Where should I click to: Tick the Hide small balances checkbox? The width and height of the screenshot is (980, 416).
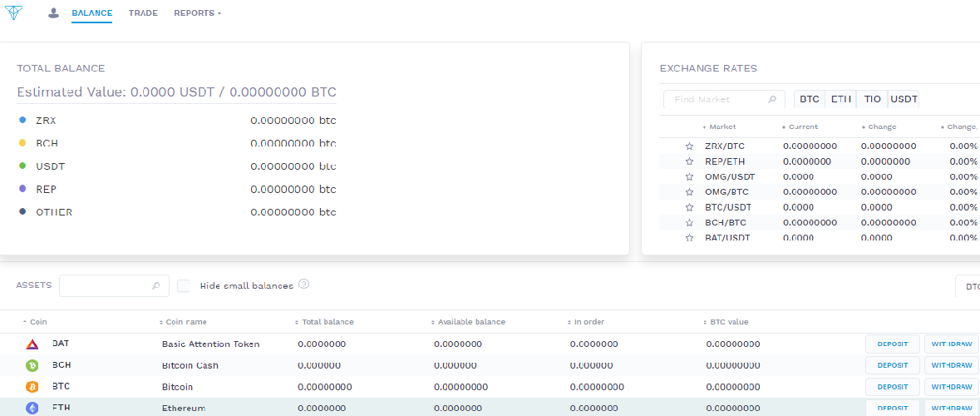pos(184,286)
